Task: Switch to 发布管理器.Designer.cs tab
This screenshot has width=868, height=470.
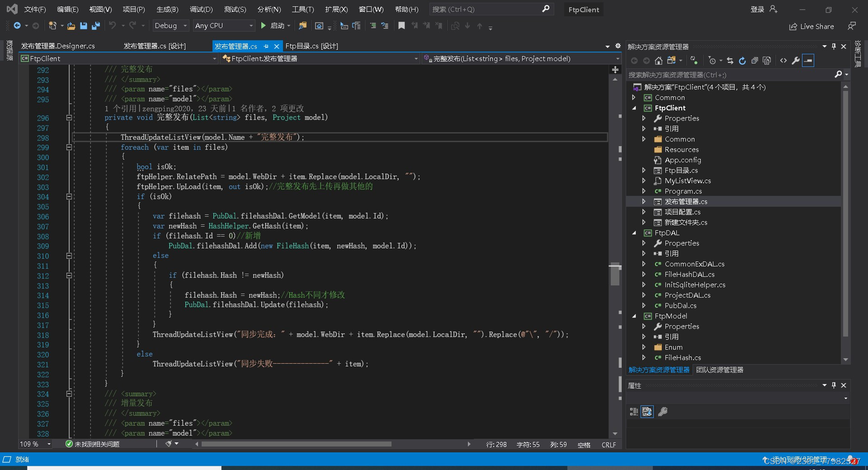Action: coord(58,46)
